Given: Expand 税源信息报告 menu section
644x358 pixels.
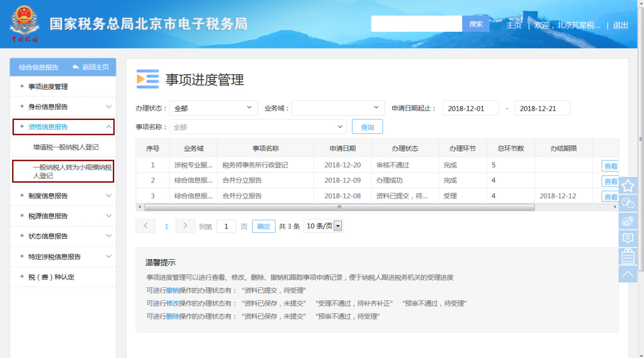Looking at the screenshot, I should coord(63,216).
